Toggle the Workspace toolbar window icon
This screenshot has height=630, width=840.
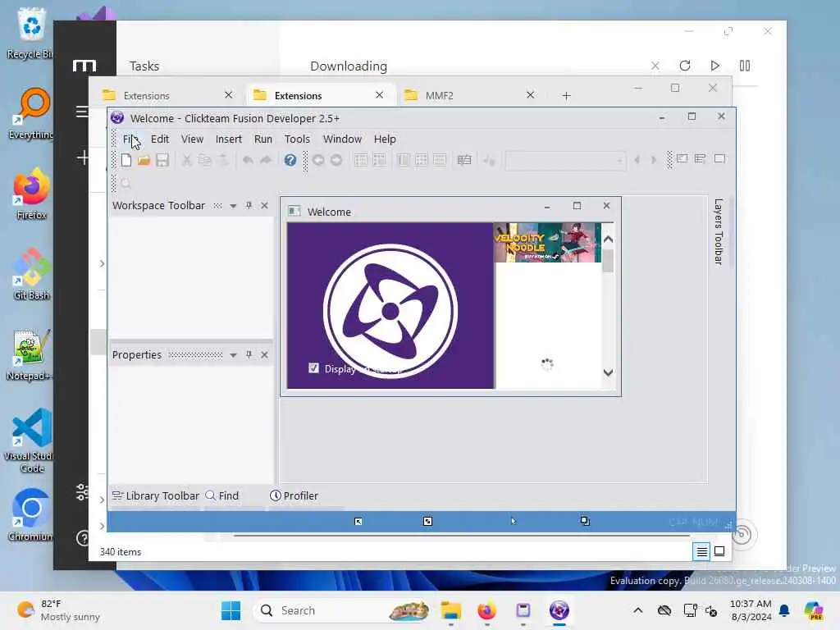[682, 158]
